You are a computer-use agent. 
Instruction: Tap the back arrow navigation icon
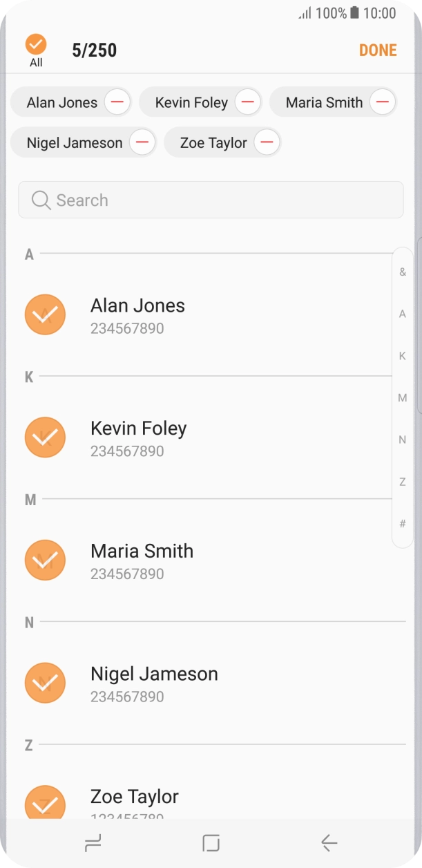[x=329, y=842]
